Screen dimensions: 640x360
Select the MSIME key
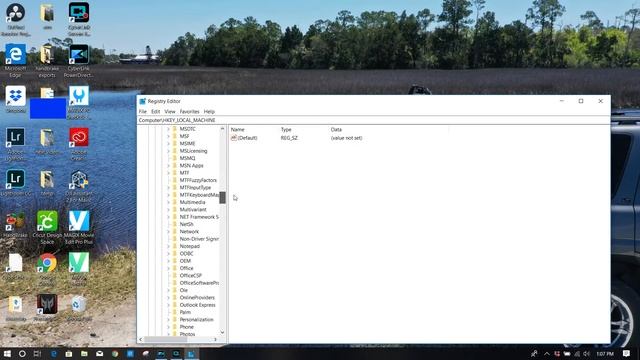pos(187,144)
